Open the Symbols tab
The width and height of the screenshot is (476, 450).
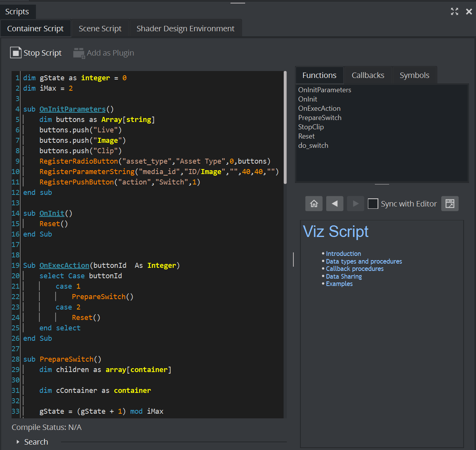[x=414, y=75]
